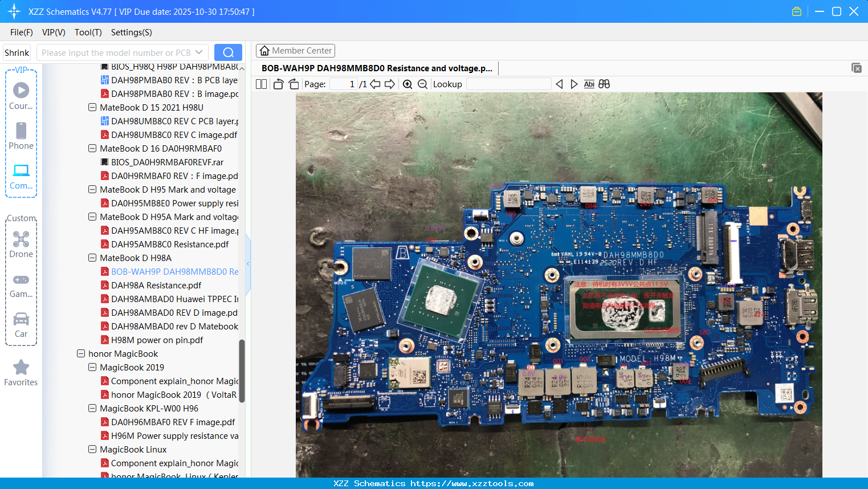This screenshot has width=868, height=489.
Task: Find previous lookup match
Action: [559, 84]
